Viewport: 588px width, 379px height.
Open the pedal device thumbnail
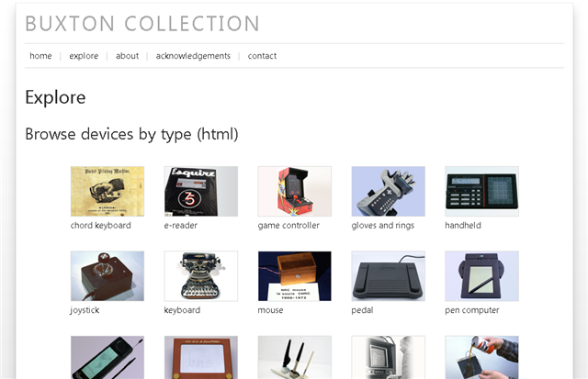(x=389, y=276)
